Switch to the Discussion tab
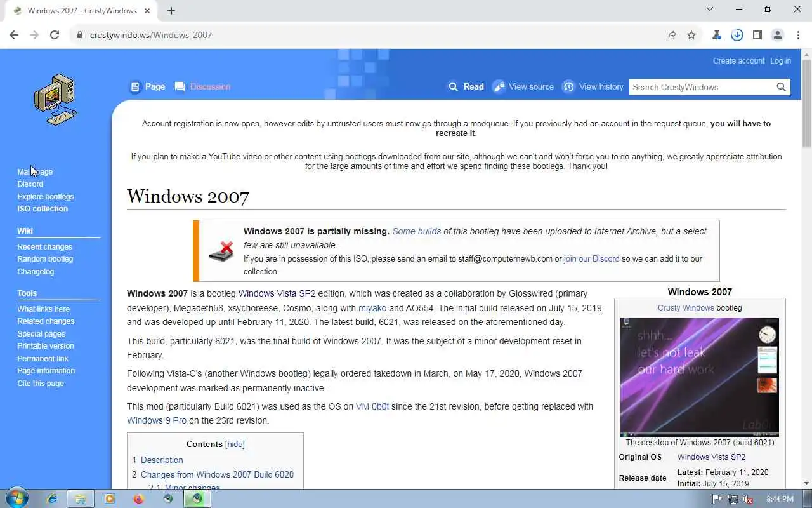The image size is (812, 508). (203, 86)
